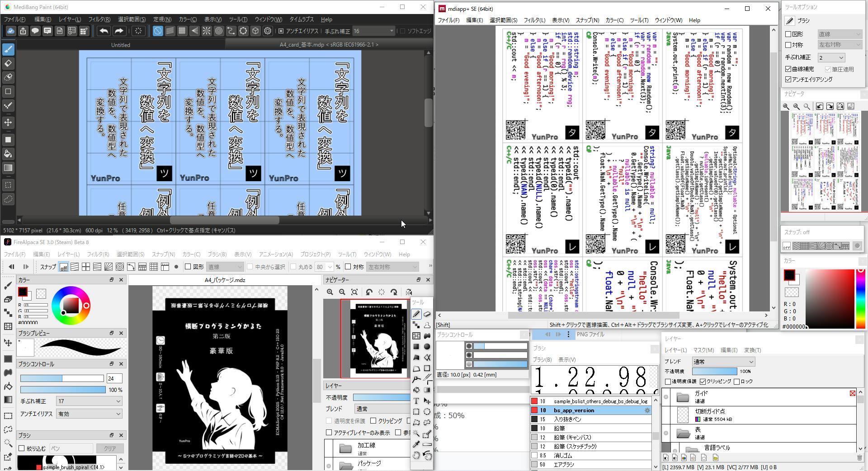Select 入り抜きペン brush from brush list
The width and height of the screenshot is (868, 471).
tap(567, 419)
